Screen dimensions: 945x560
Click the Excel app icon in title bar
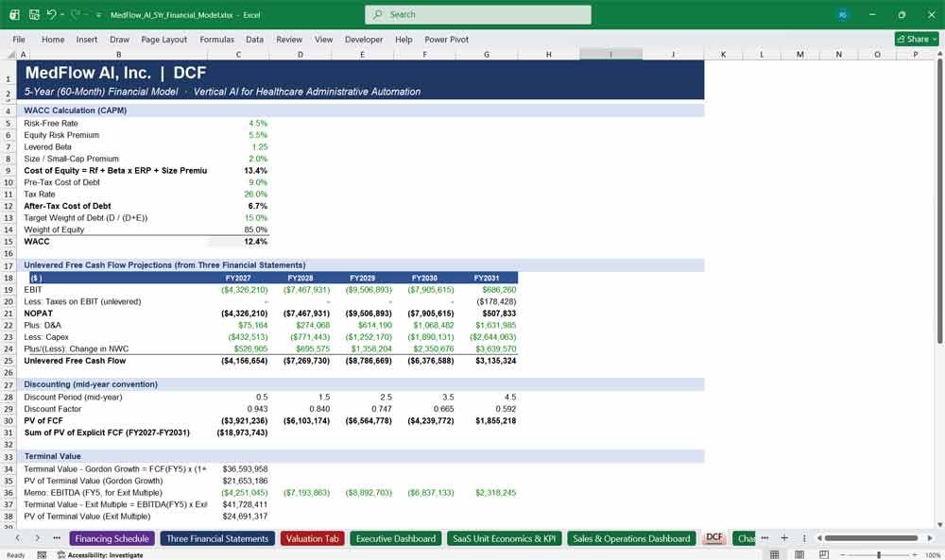click(14, 14)
